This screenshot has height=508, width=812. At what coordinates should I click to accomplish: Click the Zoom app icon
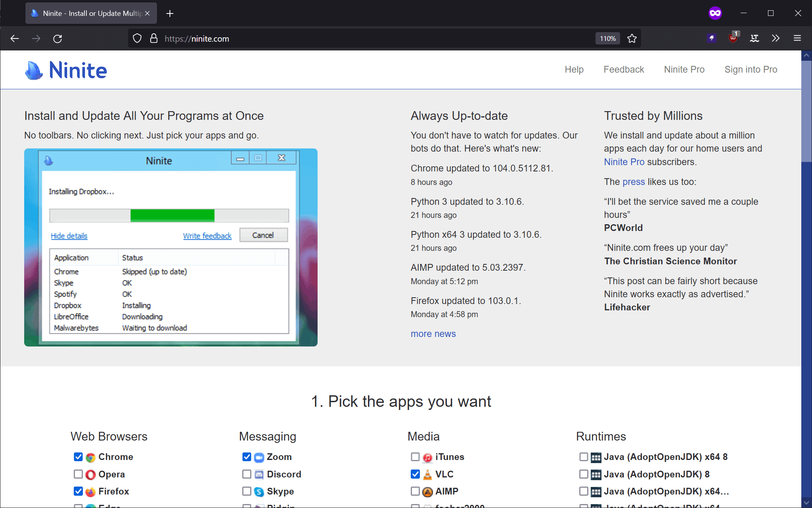pyautogui.click(x=259, y=458)
